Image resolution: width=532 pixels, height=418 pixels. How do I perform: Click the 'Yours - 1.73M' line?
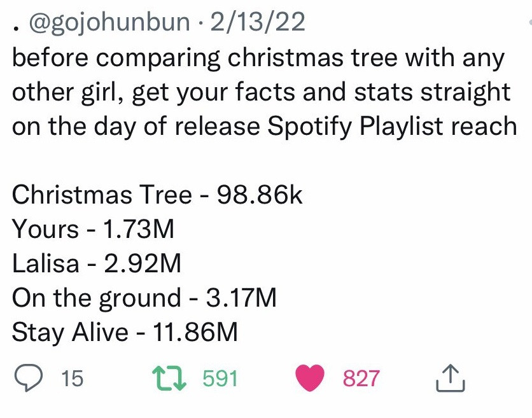[x=93, y=229]
